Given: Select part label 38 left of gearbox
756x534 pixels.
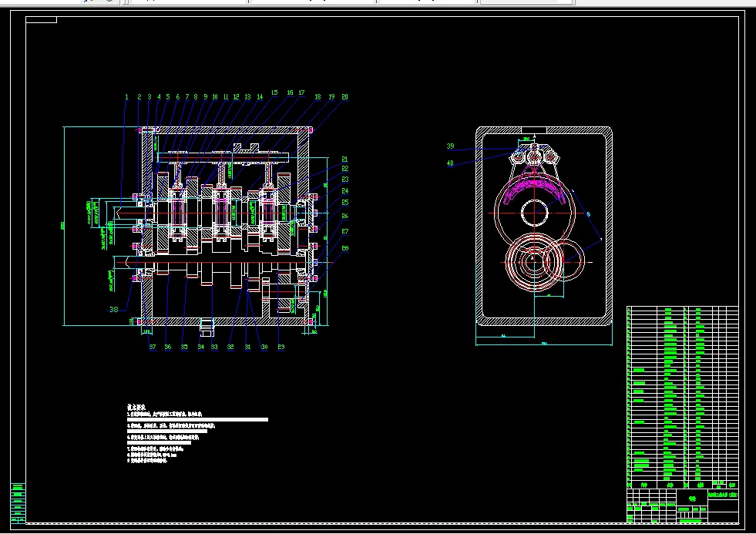Looking at the screenshot, I should click(x=114, y=310).
